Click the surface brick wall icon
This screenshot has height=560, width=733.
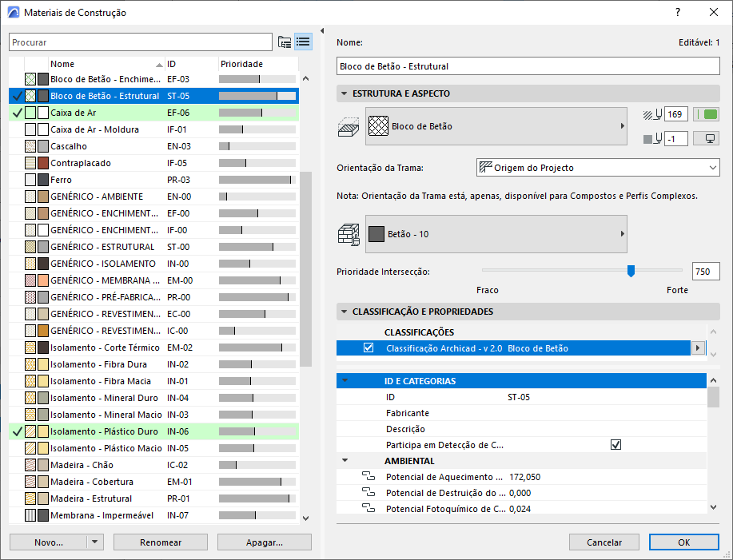[x=349, y=234]
